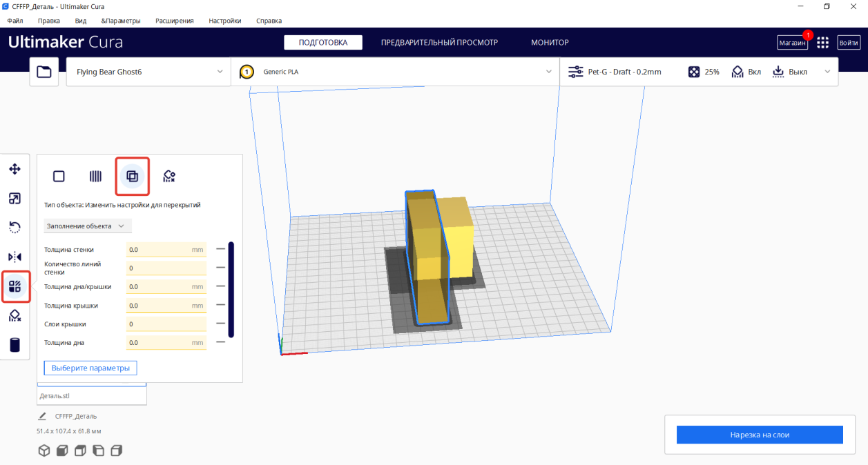Remove the Толщина дна/крышки setting

tap(220, 286)
